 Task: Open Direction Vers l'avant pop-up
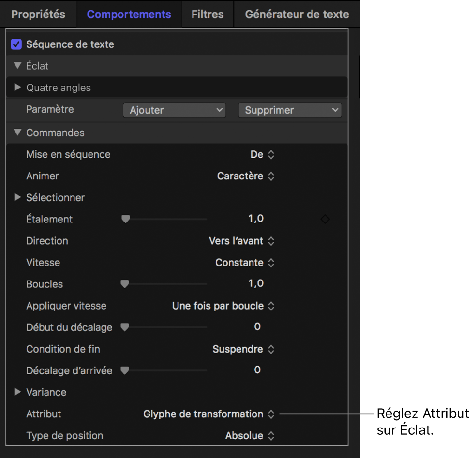(x=242, y=241)
